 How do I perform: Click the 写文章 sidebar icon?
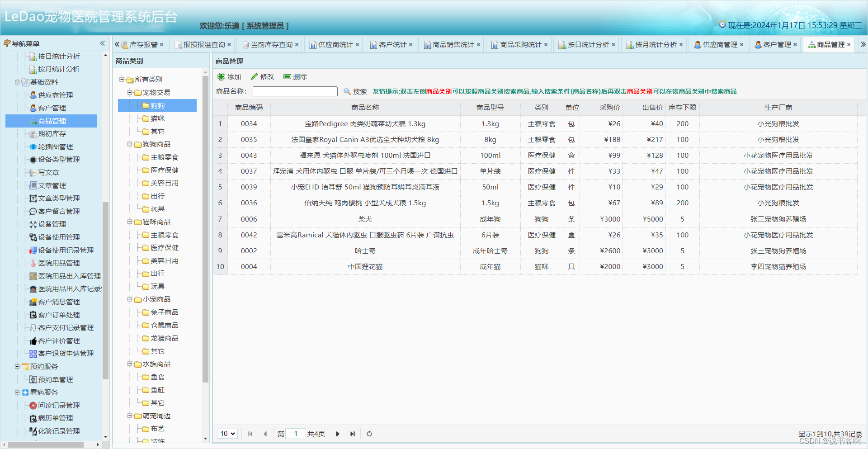tap(32, 172)
